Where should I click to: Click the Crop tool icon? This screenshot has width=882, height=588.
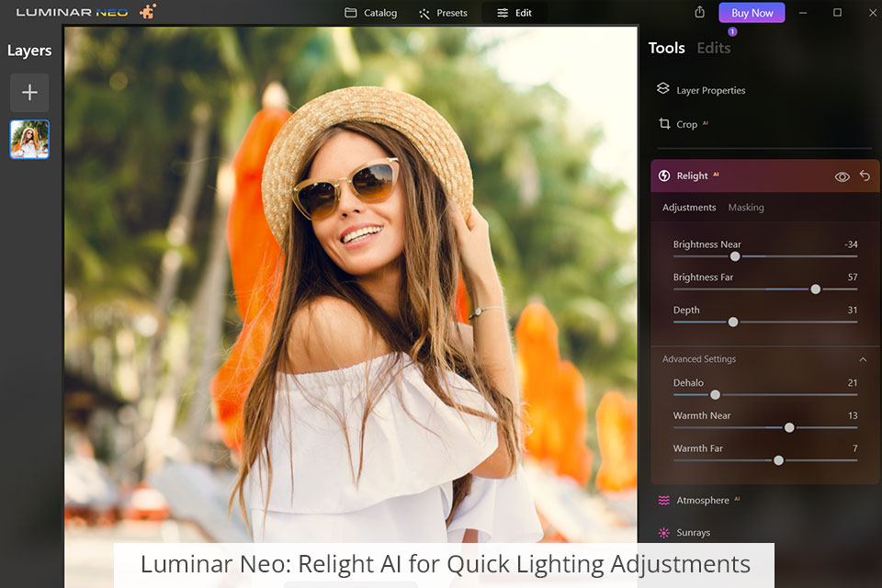point(664,124)
